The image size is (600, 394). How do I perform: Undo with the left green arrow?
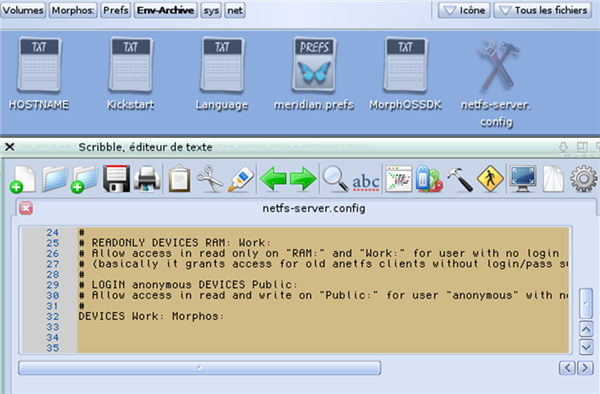click(x=273, y=179)
